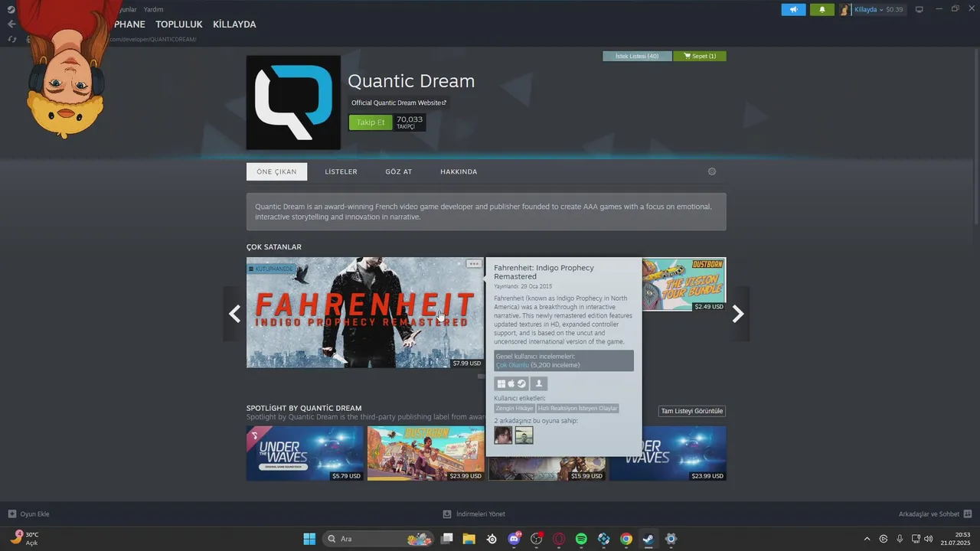
Task: Open the clock showing 20:53
Action: click(955, 539)
